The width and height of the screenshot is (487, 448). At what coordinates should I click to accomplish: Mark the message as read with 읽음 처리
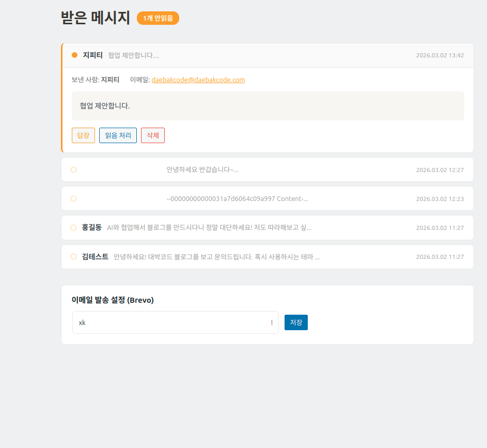[118, 135]
